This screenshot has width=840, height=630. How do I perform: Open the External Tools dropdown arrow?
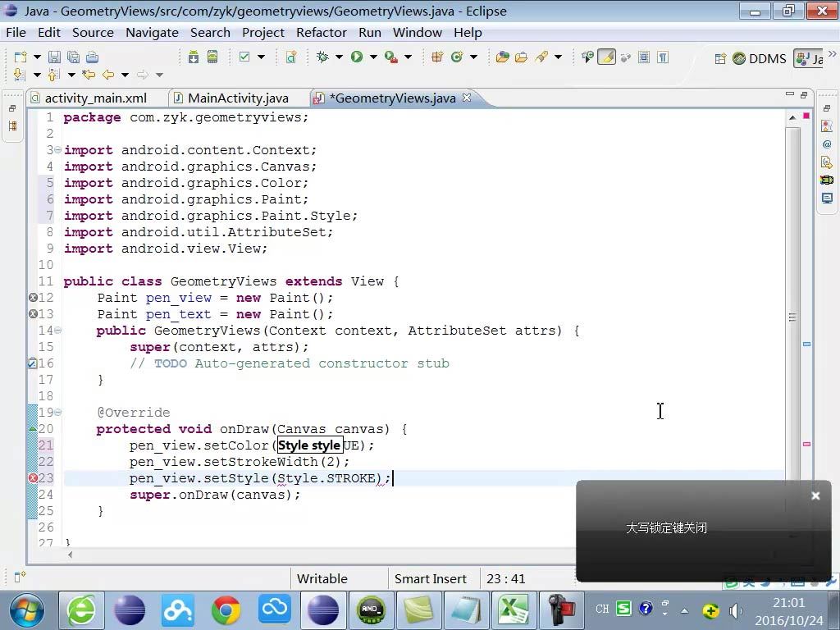click(408, 57)
